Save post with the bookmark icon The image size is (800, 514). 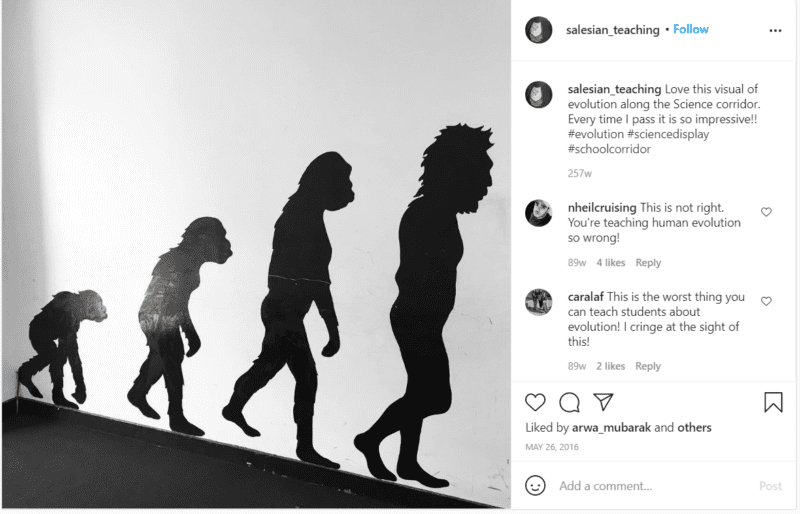click(x=773, y=402)
